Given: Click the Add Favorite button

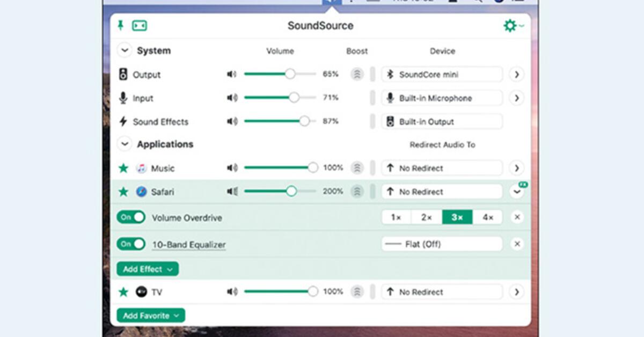Looking at the screenshot, I should tap(150, 316).
